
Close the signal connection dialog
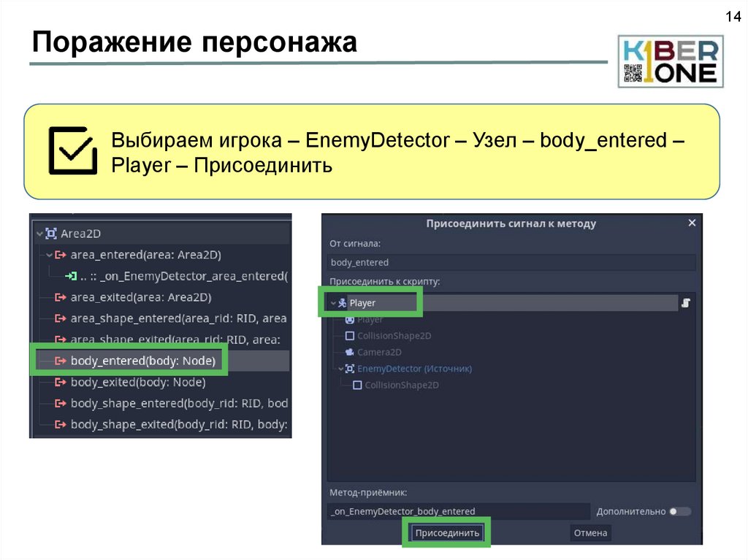(x=692, y=223)
